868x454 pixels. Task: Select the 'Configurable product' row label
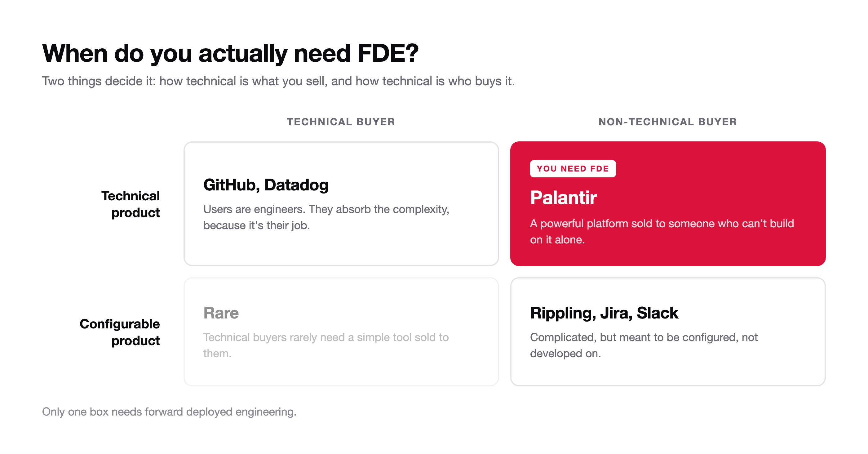click(120, 332)
